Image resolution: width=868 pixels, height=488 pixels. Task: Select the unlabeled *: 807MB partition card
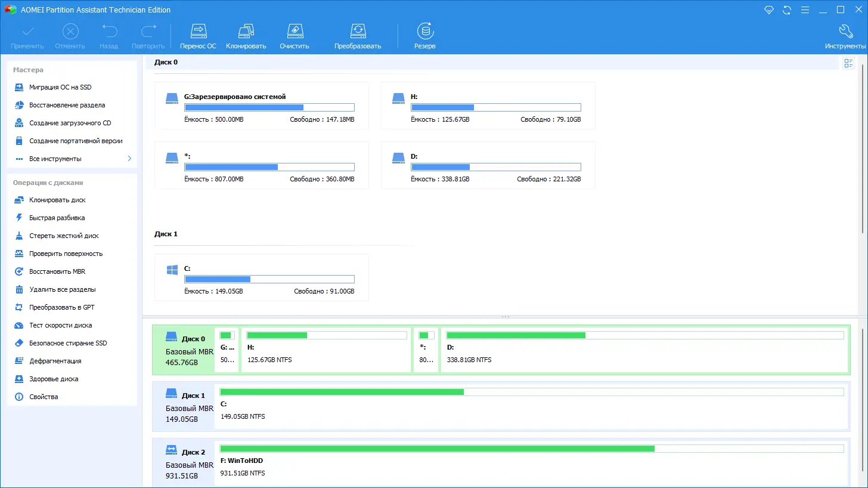[x=262, y=165]
